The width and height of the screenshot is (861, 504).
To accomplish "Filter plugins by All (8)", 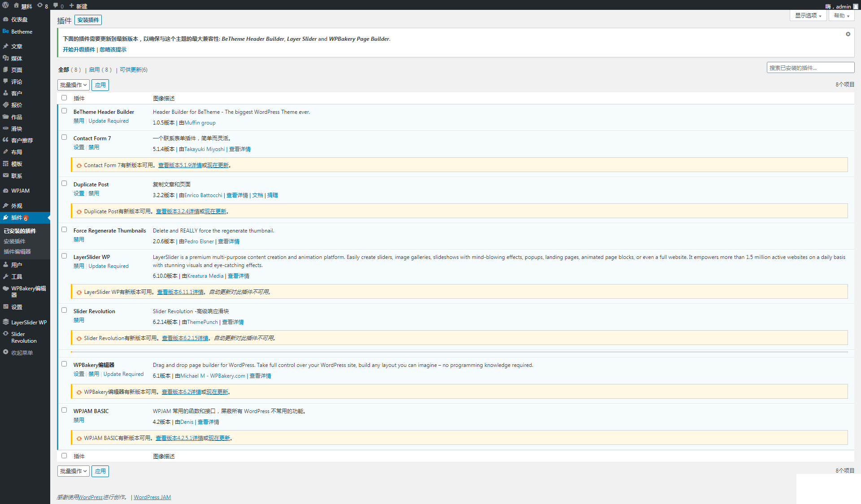I will [x=70, y=70].
